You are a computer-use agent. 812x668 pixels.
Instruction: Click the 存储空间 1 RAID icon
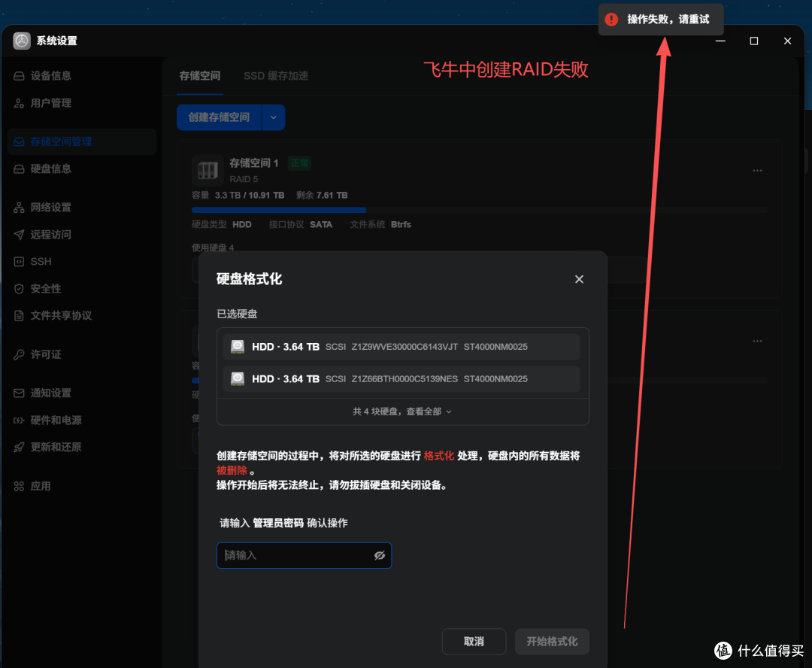(x=208, y=170)
